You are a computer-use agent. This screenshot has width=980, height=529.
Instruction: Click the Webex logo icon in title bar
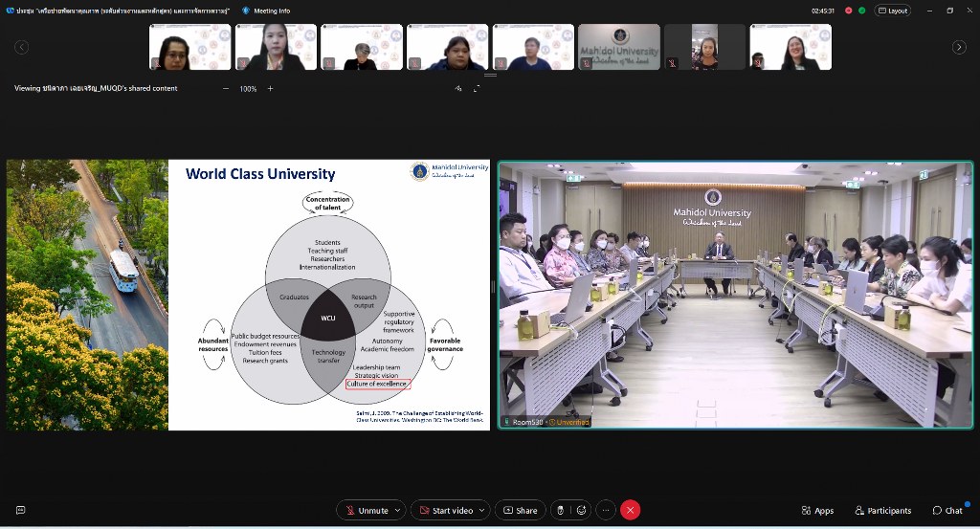10,11
